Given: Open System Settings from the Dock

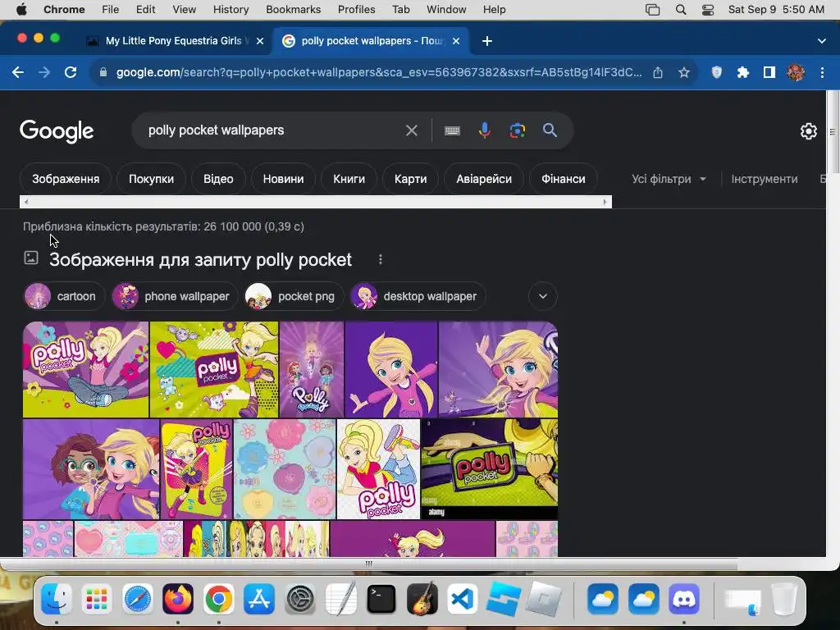Looking at the screenshot, I should tap(300, 599).
